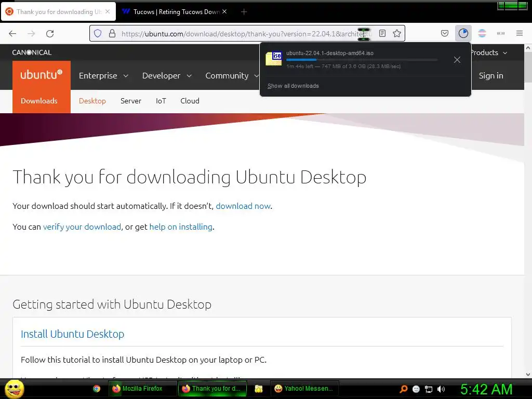Bookmark this page with the star
The width and height of the screenshot is (532, 399).
point(397,33)
